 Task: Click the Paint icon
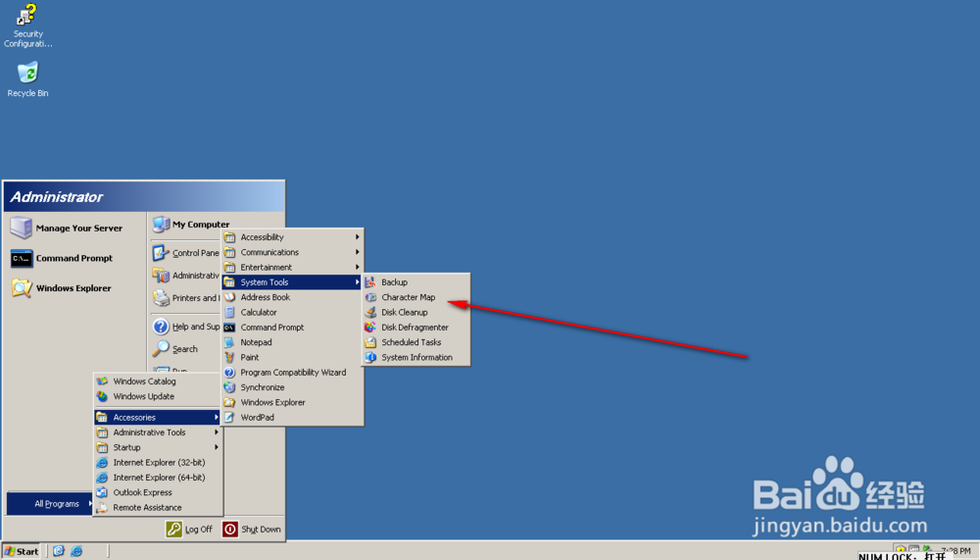tap(229, 357)
